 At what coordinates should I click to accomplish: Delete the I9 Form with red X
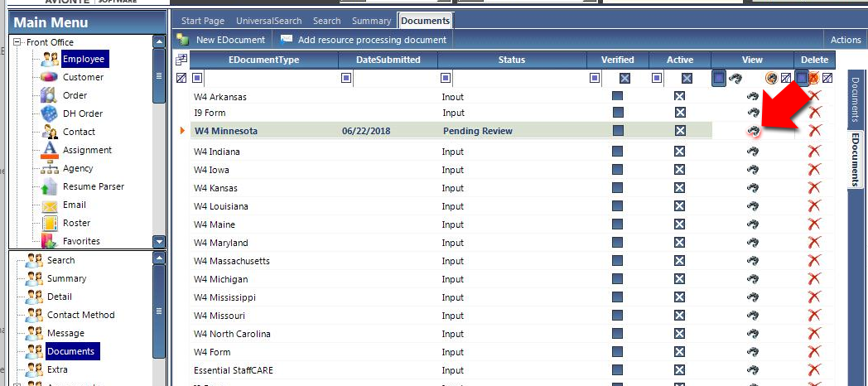click(814, 113)
